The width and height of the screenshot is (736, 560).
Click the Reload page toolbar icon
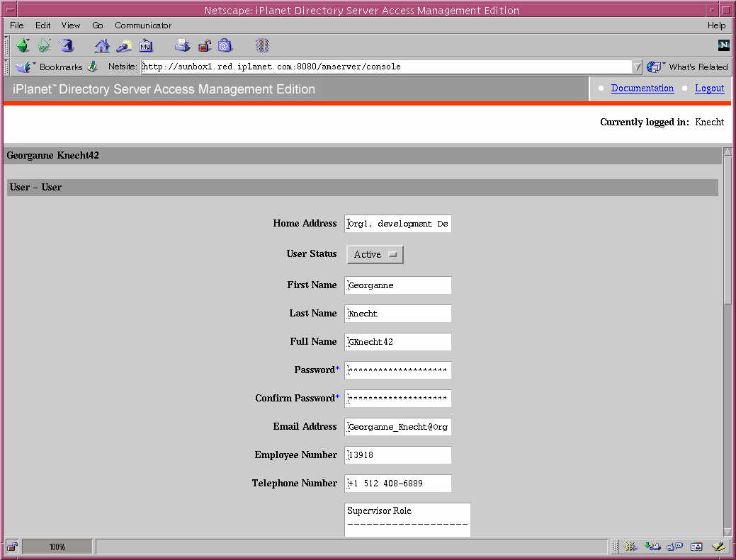67,45
